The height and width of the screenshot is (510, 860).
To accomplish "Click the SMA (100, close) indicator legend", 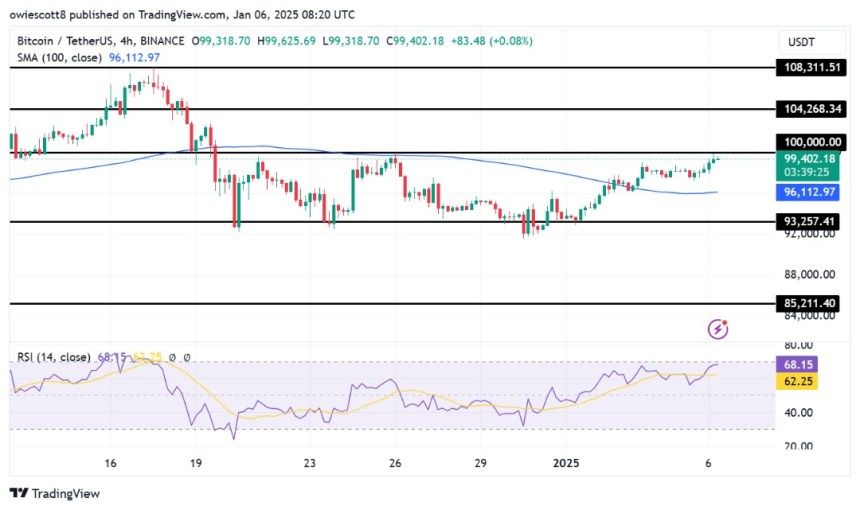I will (x=59, y=58).
